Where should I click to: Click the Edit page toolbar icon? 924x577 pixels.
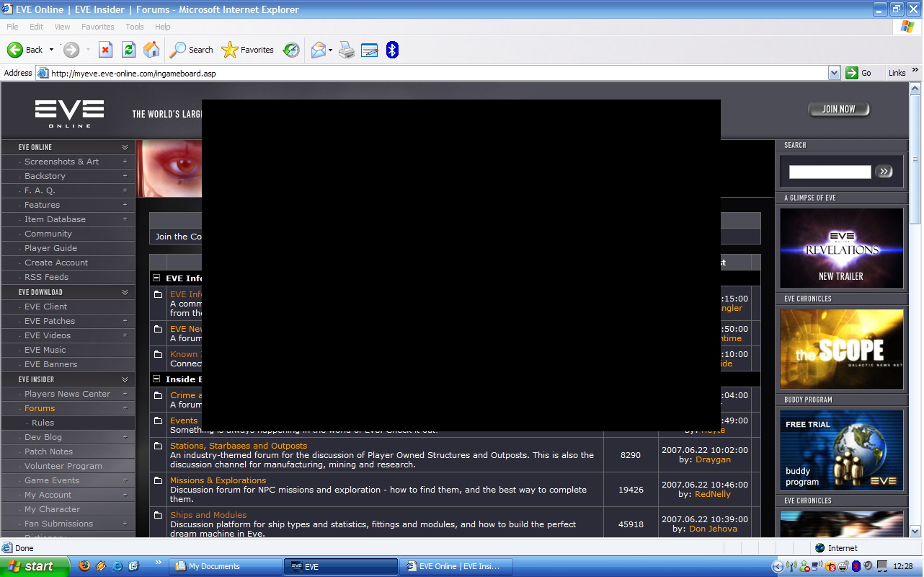click(370, 50)
